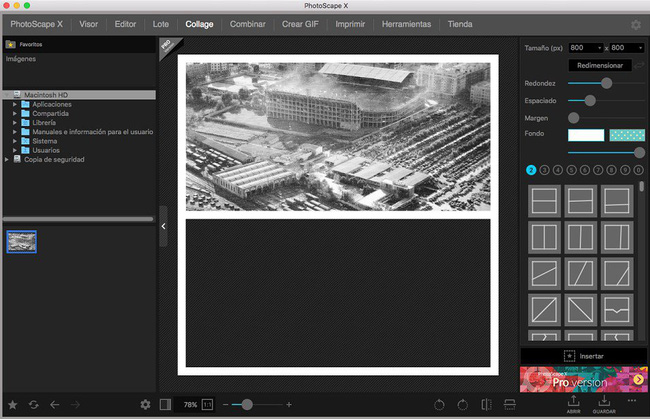Image resolution: width=650 pixels, height=419 pixels.
Task: Select 7-photo layout count
Action: point(598,170)
